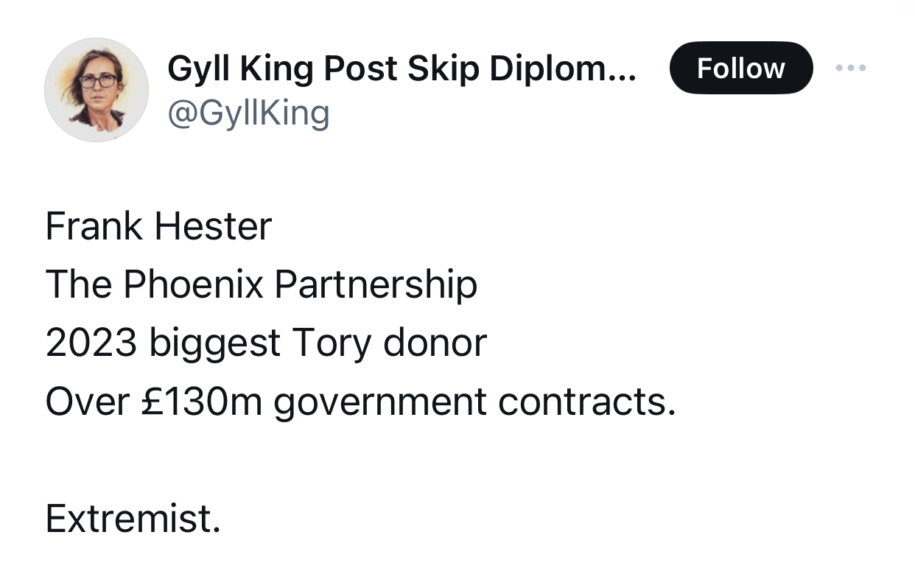Click the word 'Tory' in the tweet

tap(333, 343)
